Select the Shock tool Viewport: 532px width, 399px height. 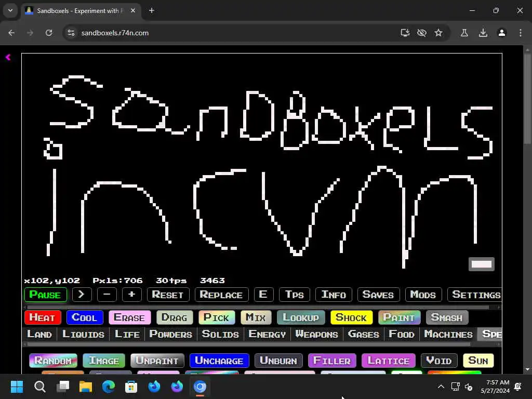[x=351, y=317]
